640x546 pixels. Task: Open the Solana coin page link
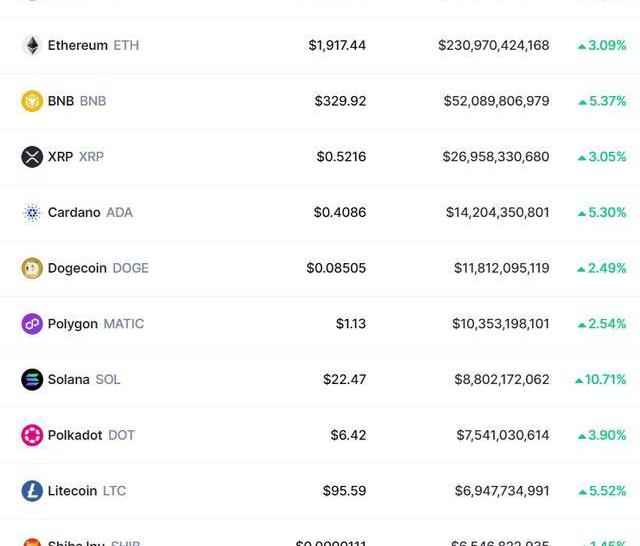(69, 380)
